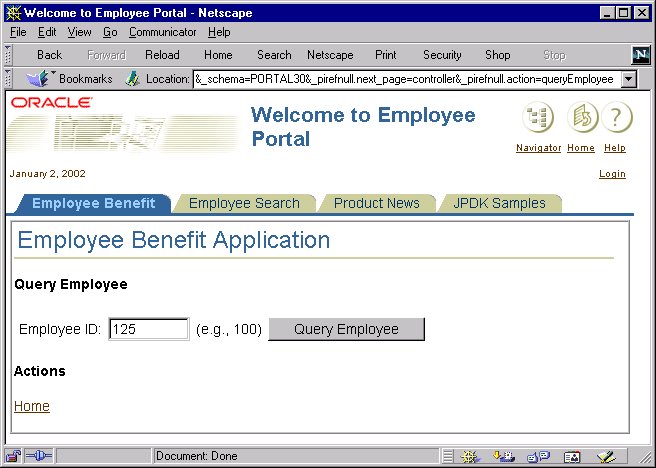Open the Composer icon in status bar

pos(606,456)
